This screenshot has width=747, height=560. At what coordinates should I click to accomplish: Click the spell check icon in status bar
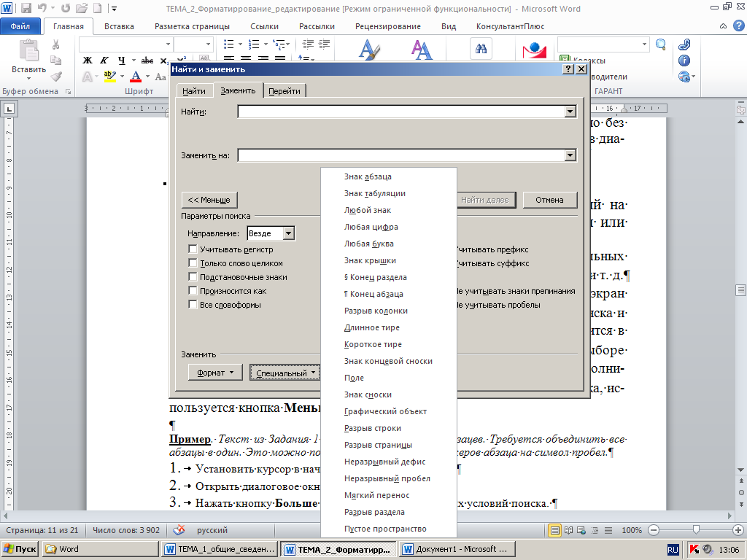pos(179,529)
